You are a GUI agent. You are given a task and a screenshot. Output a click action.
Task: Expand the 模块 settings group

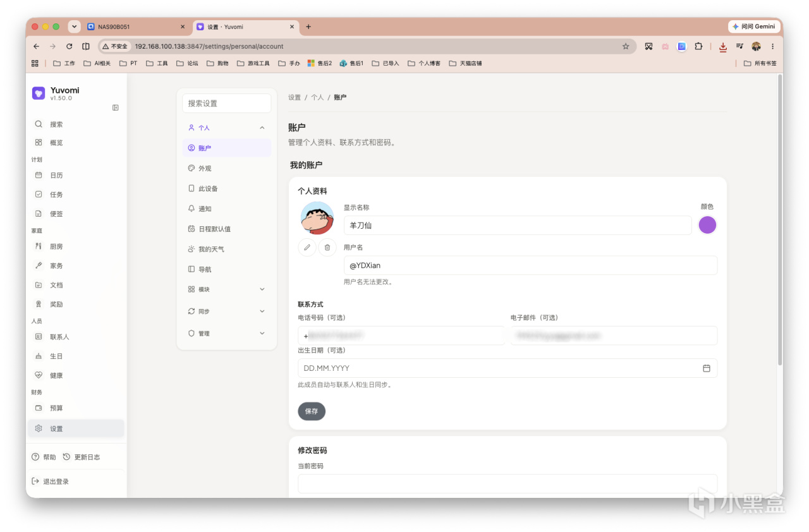pos(226,289)
